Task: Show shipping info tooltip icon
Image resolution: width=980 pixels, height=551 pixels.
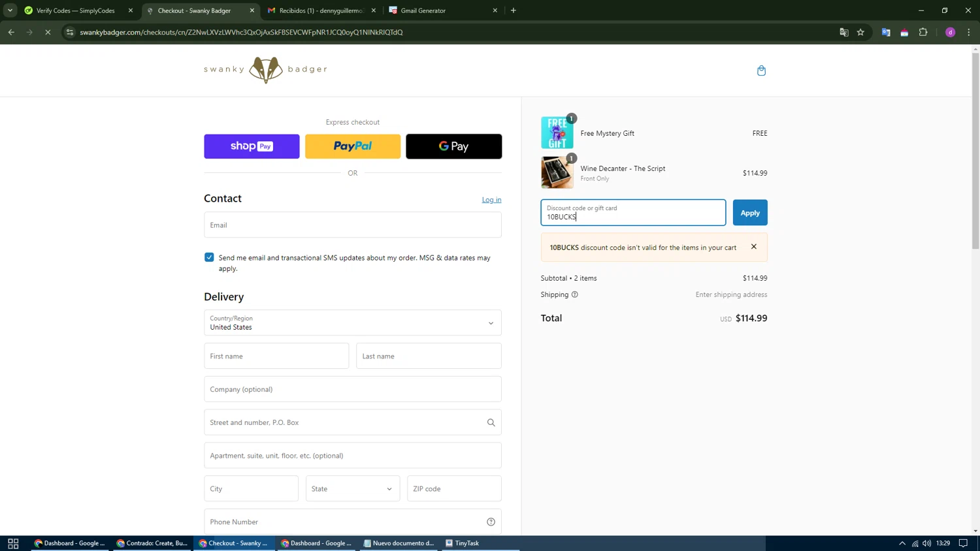Action: coord(575,294)
